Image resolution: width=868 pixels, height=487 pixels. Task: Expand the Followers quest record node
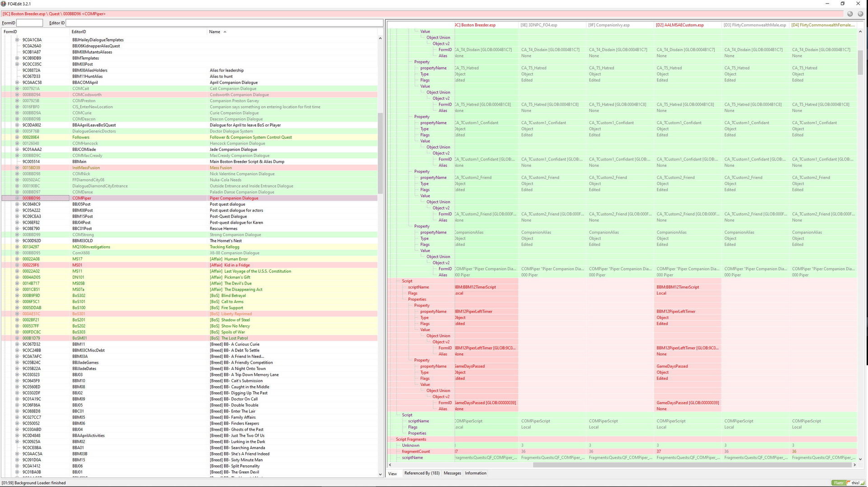pyautogui.click(x=17, y=137)
